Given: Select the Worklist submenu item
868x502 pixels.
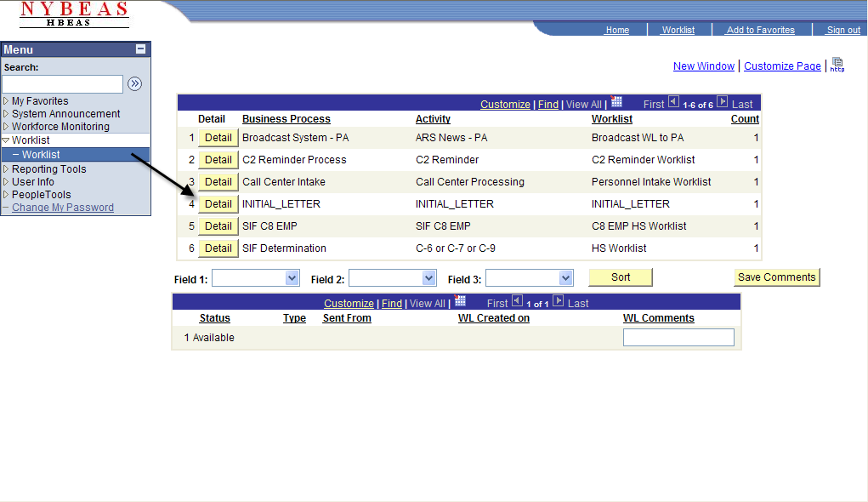Looking at the screenshot, I should click(x=41, y=155).
